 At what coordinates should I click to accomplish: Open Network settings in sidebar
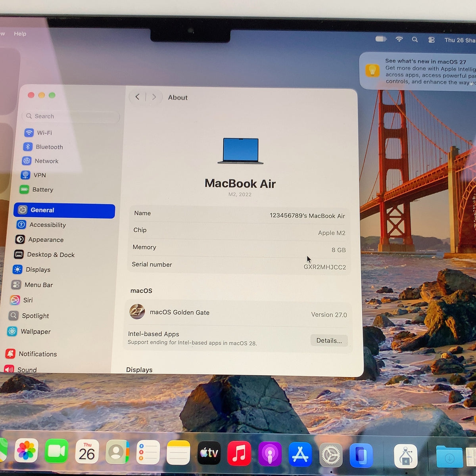point(40,161)
